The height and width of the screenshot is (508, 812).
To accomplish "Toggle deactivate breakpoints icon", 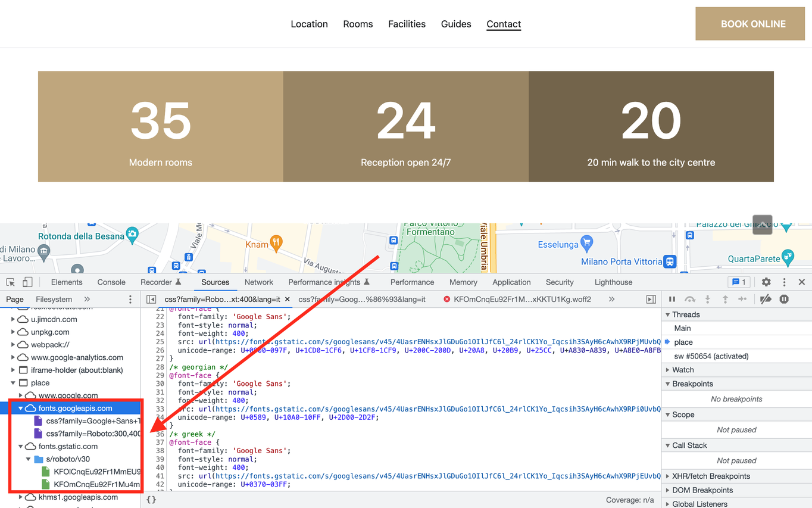I will click(766, 300).
